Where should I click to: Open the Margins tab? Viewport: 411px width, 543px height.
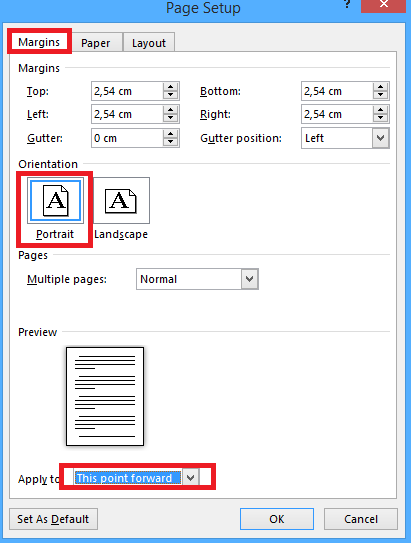click(39, 42)
